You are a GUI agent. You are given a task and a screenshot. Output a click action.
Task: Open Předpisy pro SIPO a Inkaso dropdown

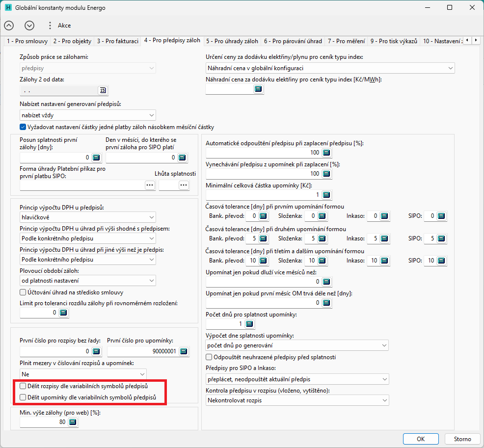click(297, 379)
